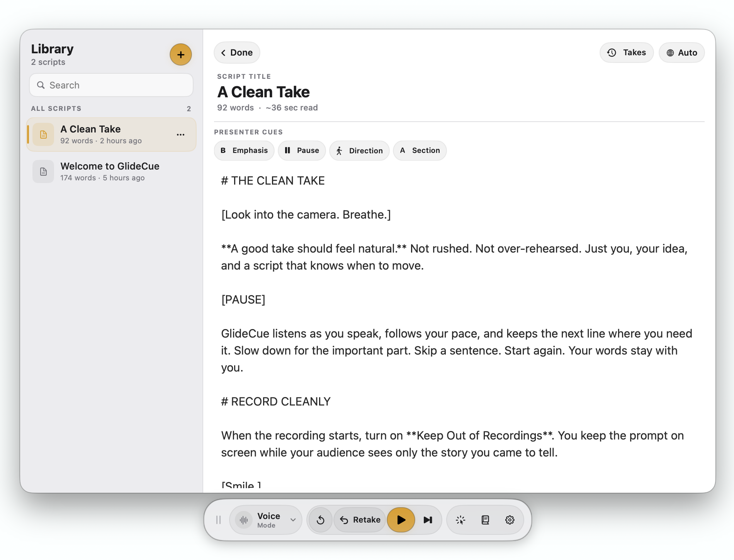Screen dimensions: 734x560
Task: Open settings gear in prompter toolbar
Action: (510, 520)
